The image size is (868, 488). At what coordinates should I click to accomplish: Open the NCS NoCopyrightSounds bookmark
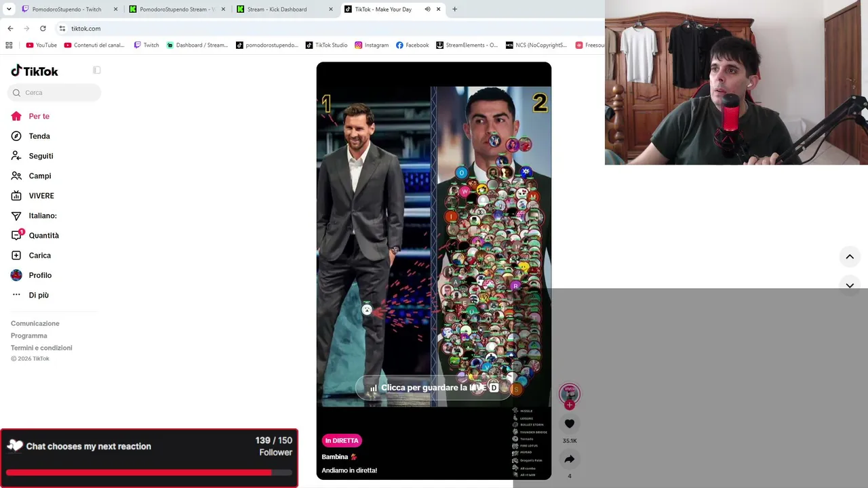(536, 45)
